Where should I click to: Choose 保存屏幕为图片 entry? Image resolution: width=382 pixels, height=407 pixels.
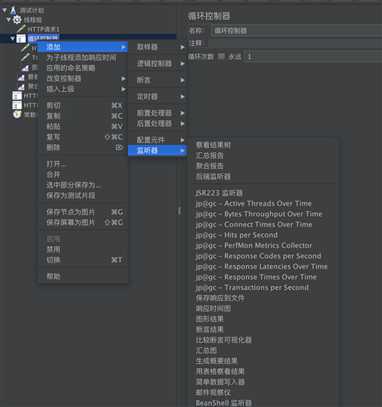click(83, 222)
